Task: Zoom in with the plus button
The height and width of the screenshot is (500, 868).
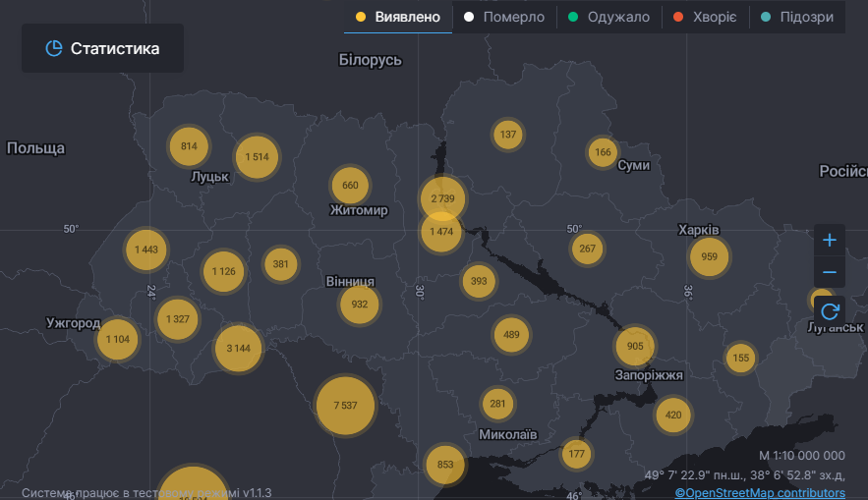Action: [x=830, y=240]
